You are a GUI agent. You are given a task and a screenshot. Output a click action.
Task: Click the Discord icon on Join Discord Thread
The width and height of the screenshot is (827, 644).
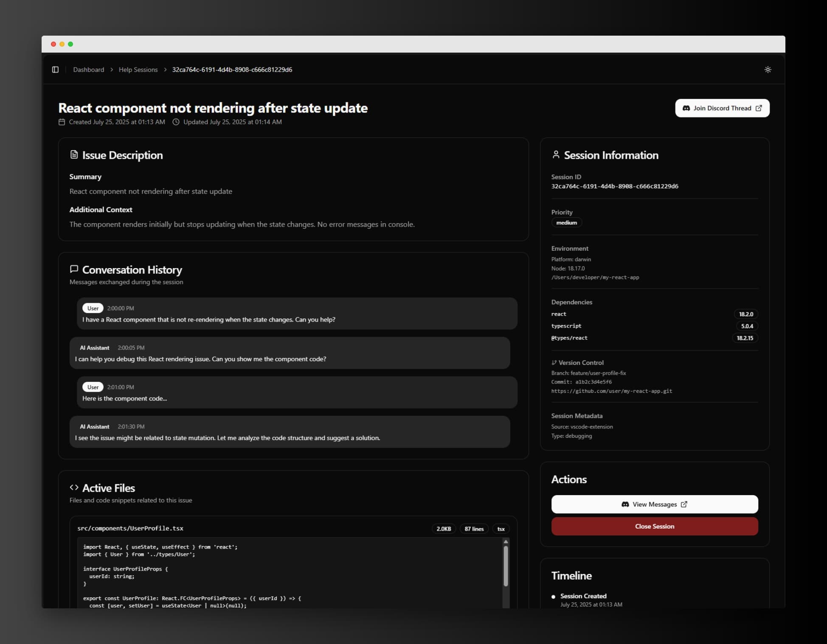click(686, 108)
